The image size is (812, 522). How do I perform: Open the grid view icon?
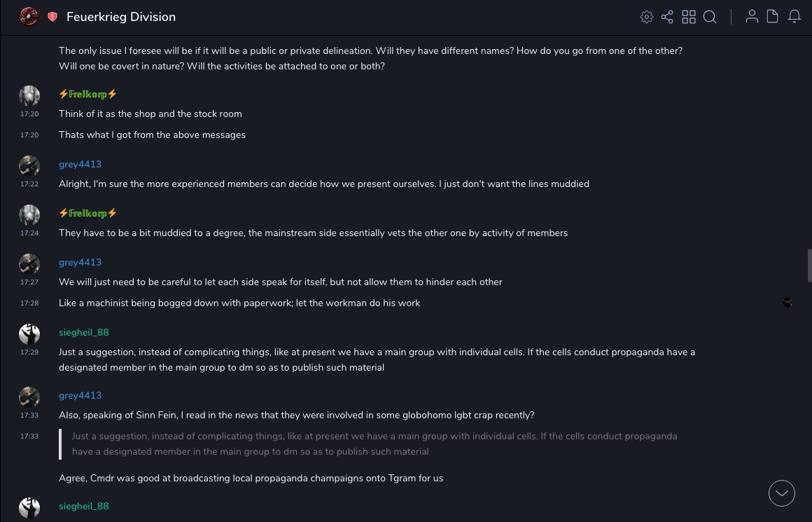click(x=689, y=17)
